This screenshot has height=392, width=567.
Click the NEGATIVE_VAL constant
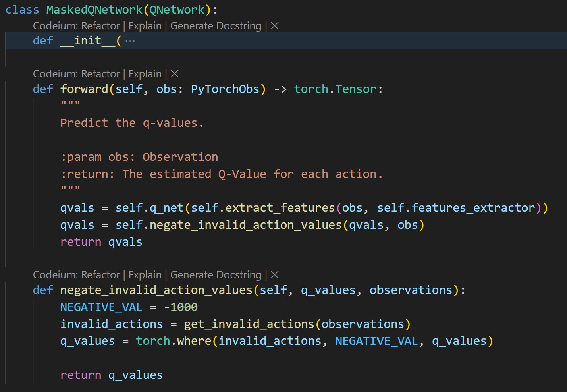tap(101, 307)
